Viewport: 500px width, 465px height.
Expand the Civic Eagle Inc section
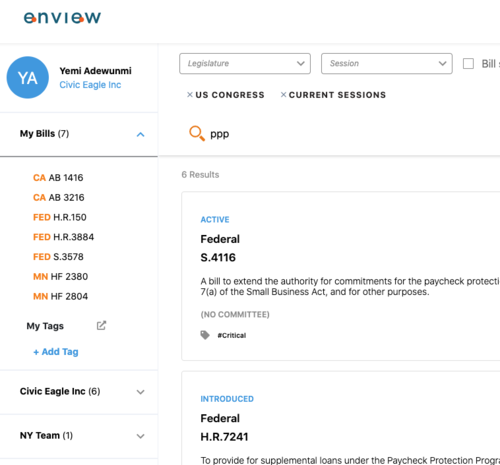tap(141, 392)
